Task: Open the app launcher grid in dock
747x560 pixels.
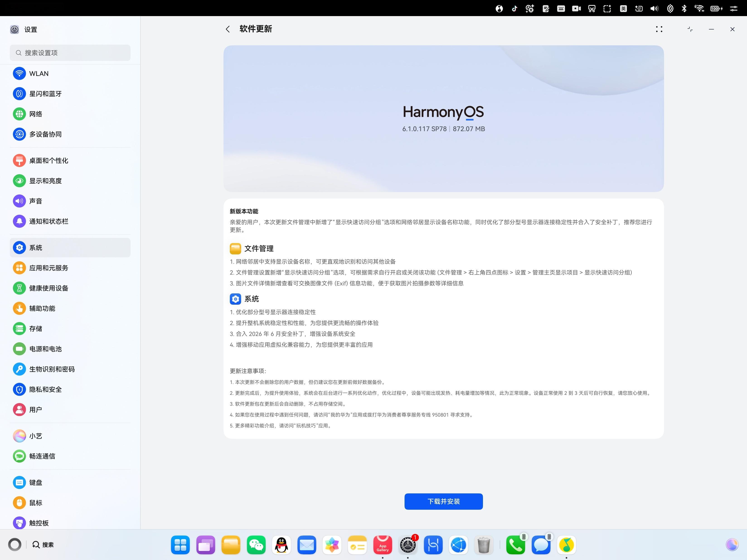Action: pos(180,545)
